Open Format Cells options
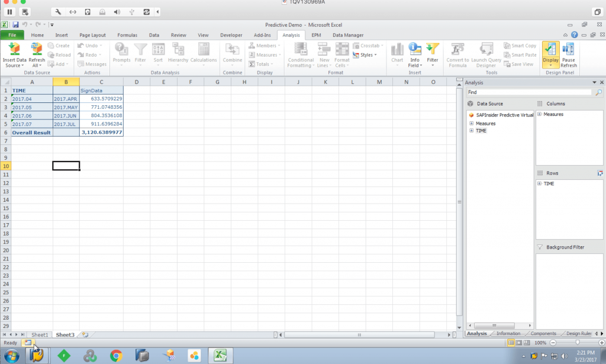This screenshot has height=364, width=606. (x=341, y=55)
